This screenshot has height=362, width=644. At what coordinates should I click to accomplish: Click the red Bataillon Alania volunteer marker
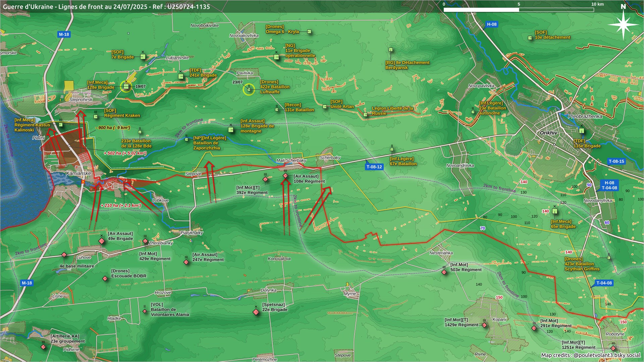pos(145,311)
